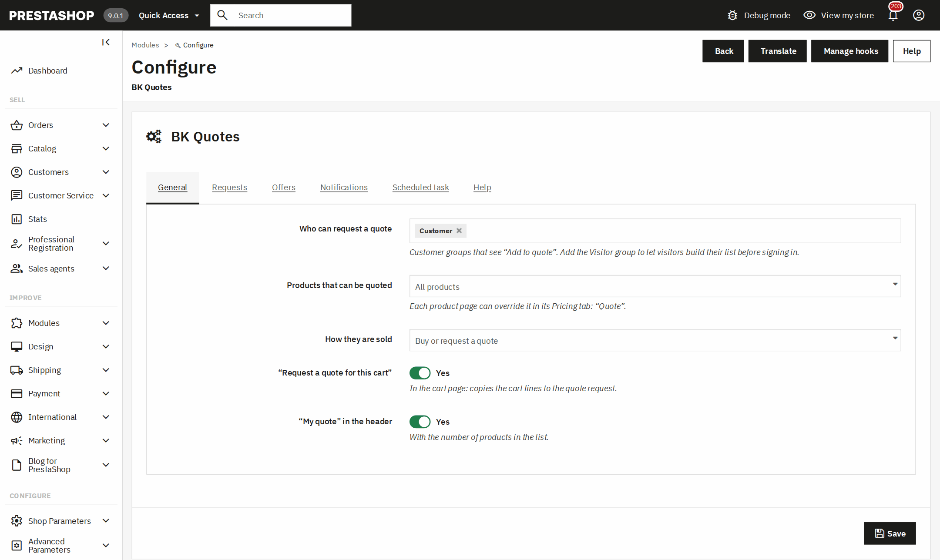The height and width of the screenshot is (560, 940).
Task: Click the Orders basket icon
Action: coord(17,125)
